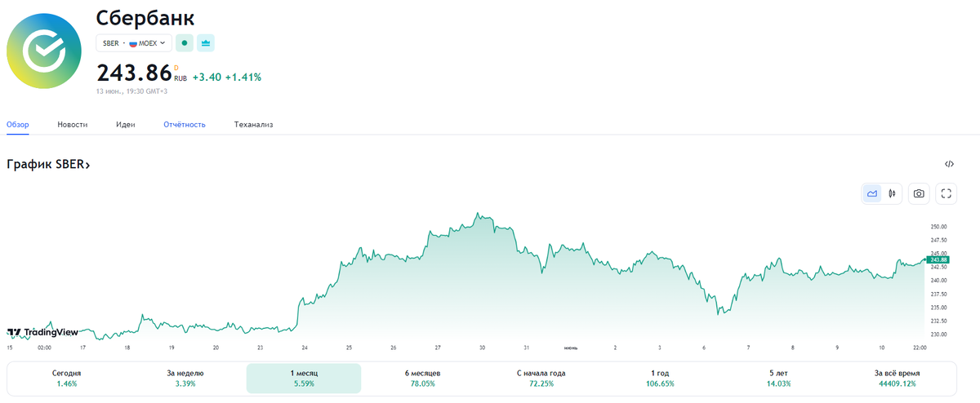Switch to the Теханализ tab
Image resolution: width=980 pixels, height=403 pixels.
(x=253, y=125)
